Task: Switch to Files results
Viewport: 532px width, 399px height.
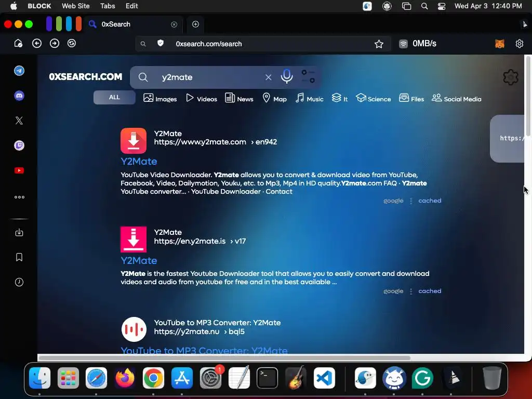Action: [x=411, y=98]
